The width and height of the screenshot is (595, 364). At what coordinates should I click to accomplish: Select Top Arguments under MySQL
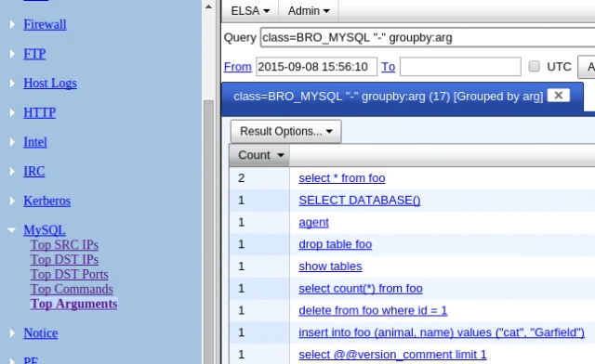click(x=74, y=304)
